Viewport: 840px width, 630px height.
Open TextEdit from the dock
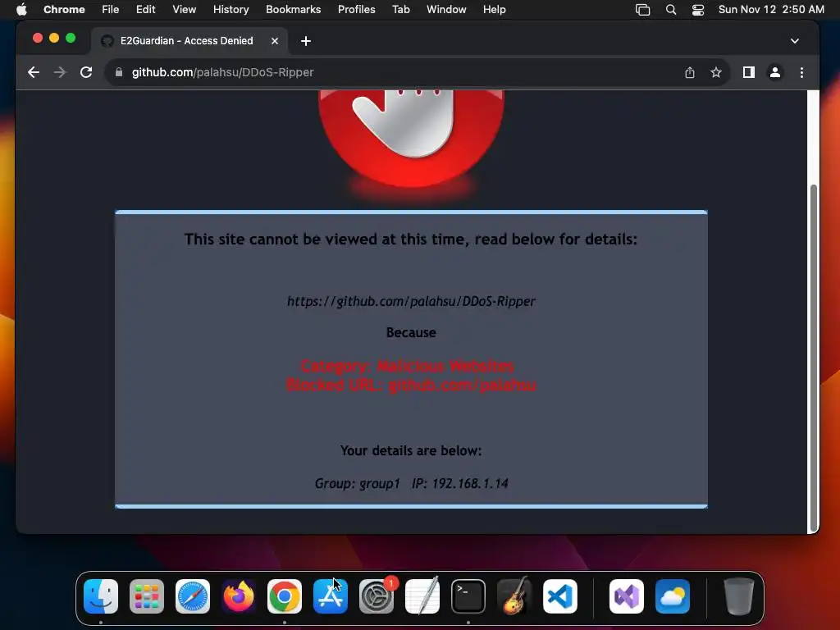click(x=422, y=596)
